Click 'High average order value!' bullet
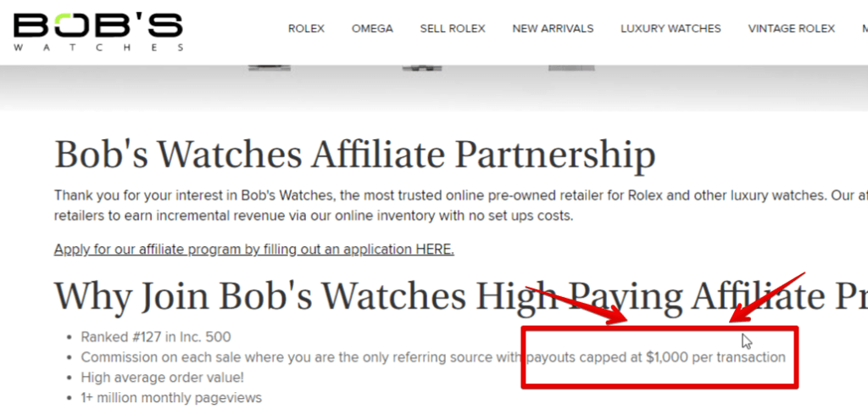The image size is (868, 409). pyautogui.click(x=162, y=378)
